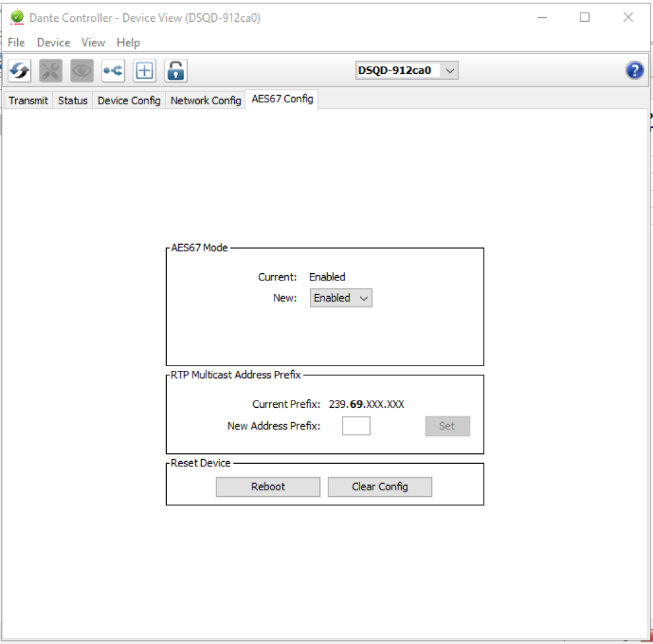Go to the Status tab

tap(73, 100)
